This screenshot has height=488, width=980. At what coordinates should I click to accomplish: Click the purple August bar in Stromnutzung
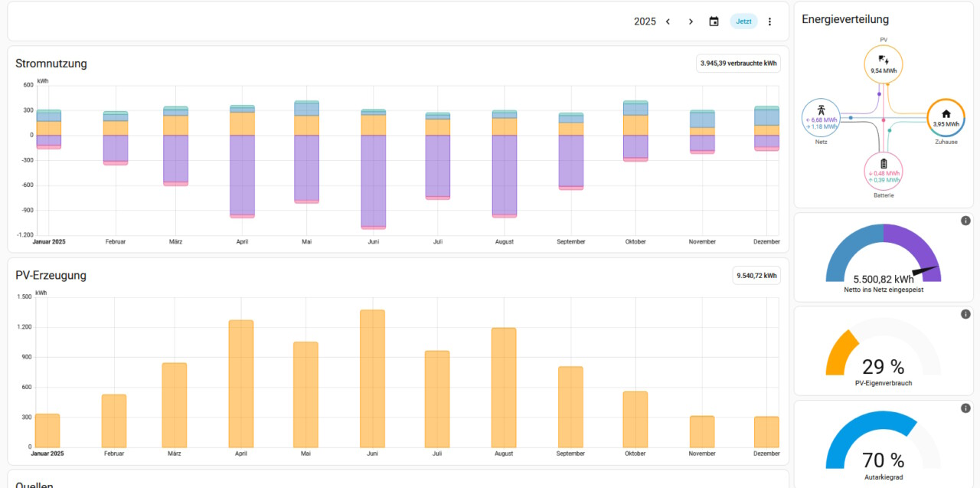click(x=504, y=175)
